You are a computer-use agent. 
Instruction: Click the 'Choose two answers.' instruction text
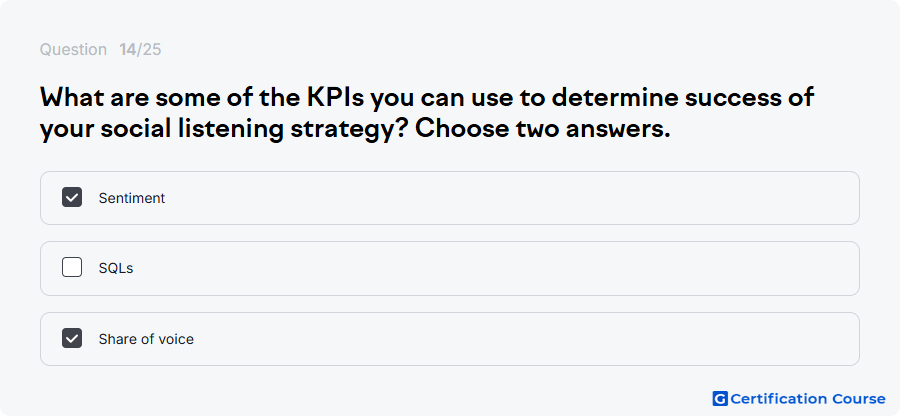[542, 129]
